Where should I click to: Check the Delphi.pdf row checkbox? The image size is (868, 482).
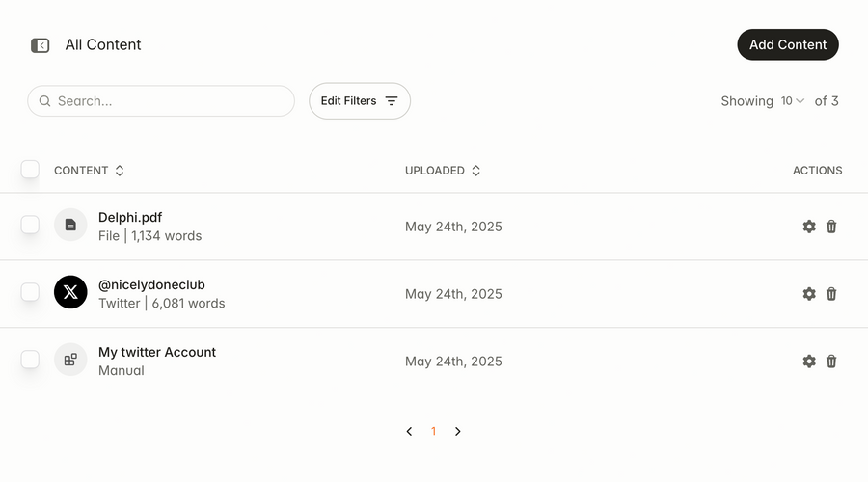coord(30,225)
